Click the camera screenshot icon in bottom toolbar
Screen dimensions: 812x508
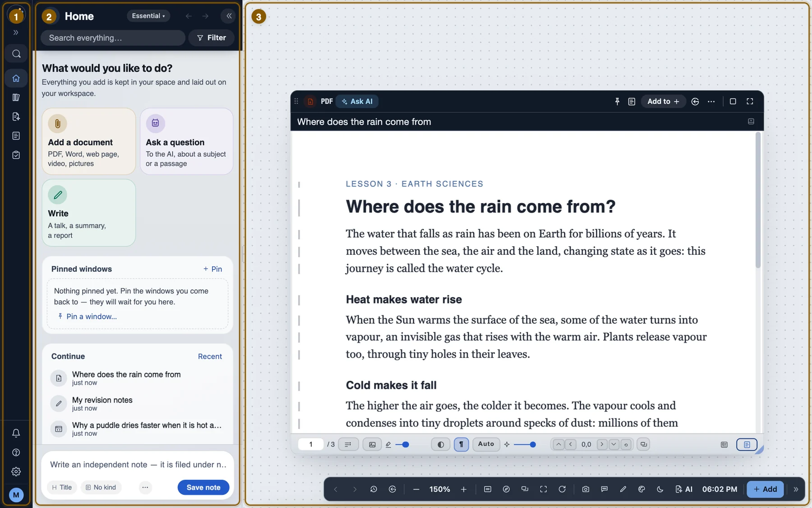point(586,489)
